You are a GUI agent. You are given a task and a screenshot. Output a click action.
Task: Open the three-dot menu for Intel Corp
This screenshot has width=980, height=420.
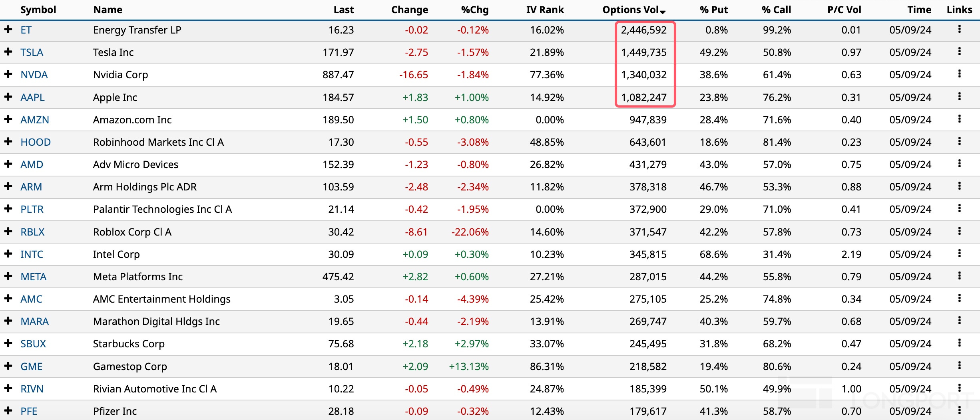coord(959,254)
